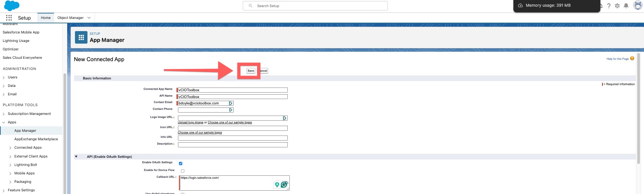Click the Icon URL field
Screen dimensions: 644x194
(233, 128)
